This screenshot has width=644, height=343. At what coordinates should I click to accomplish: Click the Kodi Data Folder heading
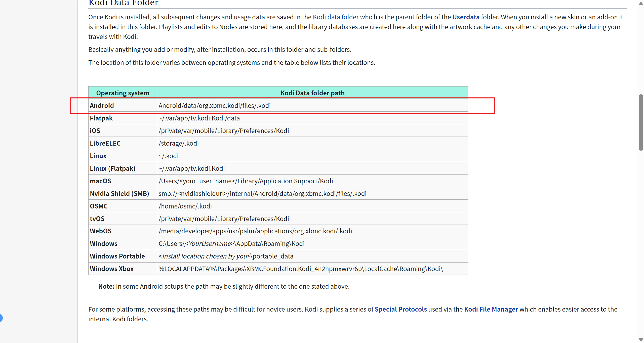[x=123, y=3]
